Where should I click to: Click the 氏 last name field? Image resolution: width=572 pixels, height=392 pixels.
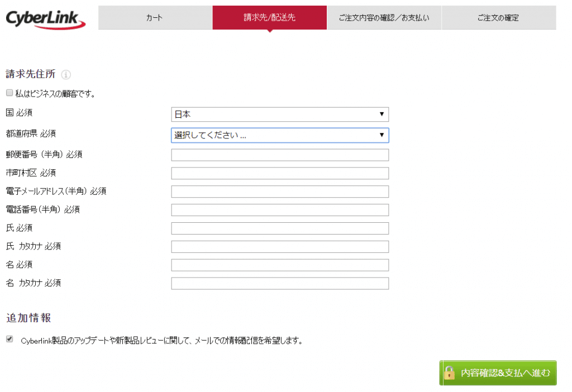(x=279, y=228)
